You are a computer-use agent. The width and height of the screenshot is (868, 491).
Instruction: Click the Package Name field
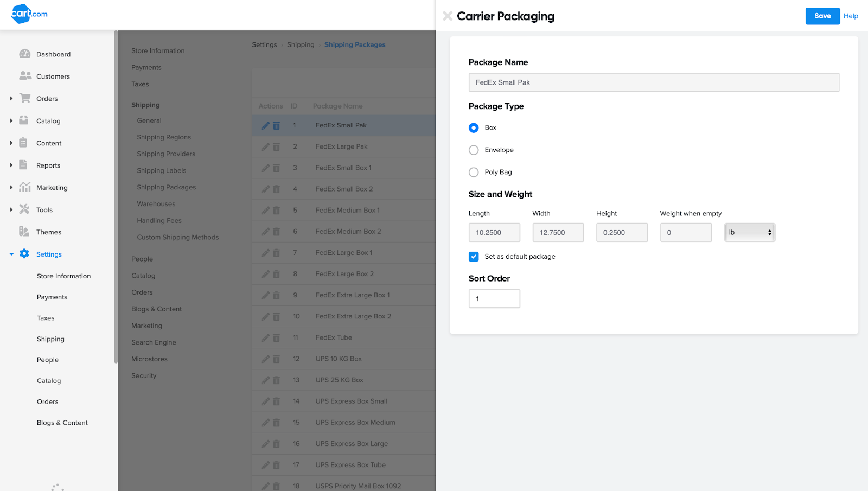tap(654, 82)
